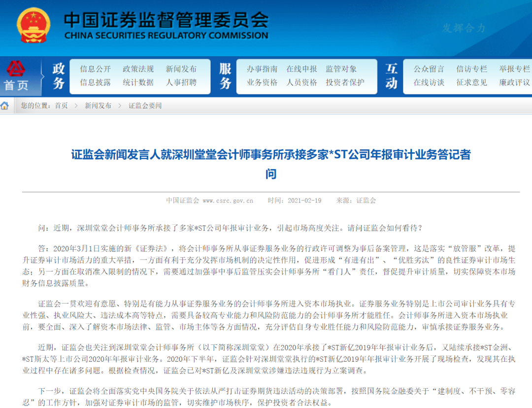Image resolution: width=532 pixels, height=408 pixels.
Task: Click 证监会要闻 breadcrumb link
Action: click(x=145, y=105)
